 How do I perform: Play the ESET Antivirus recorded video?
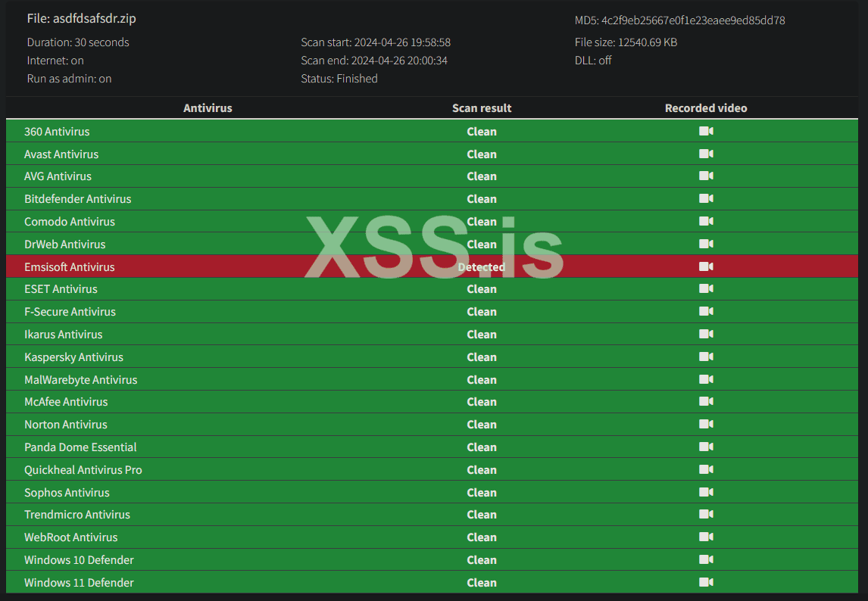[x=706, y=289]
